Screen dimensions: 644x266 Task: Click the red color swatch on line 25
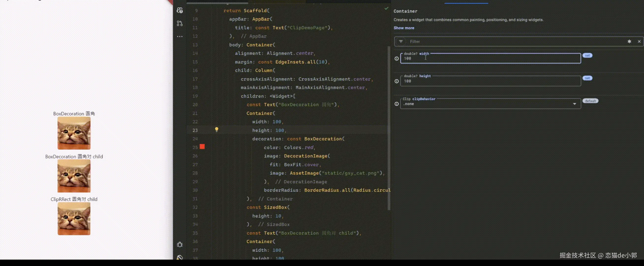point(202,147)
